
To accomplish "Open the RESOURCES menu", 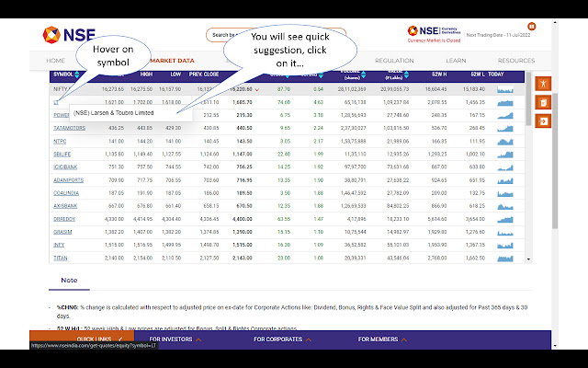I will click(516, 61).
